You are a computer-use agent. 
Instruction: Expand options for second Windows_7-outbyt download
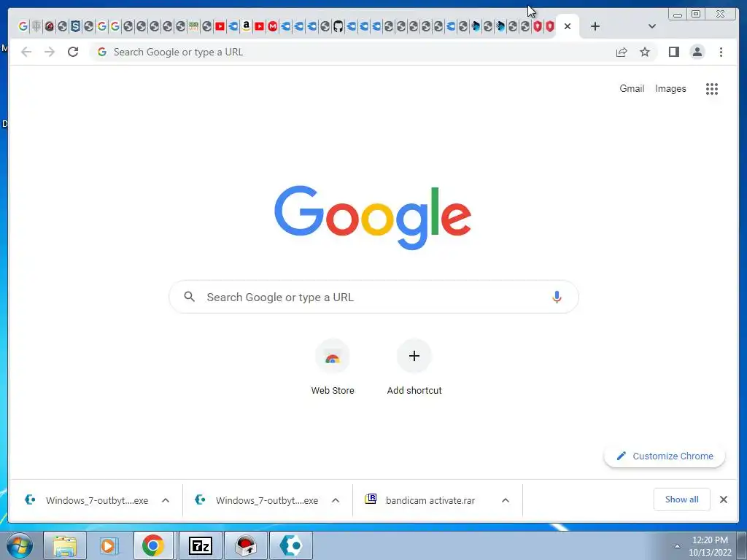[x=336, y=500]
